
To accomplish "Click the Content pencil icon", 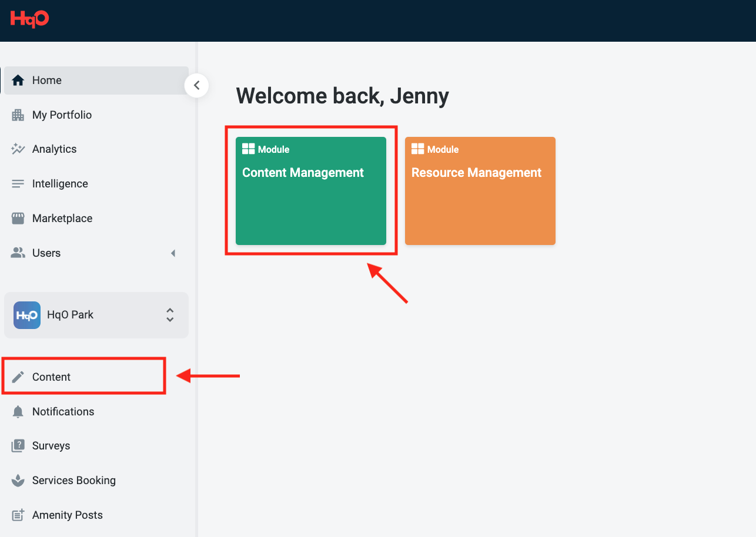I will point(18,377).
